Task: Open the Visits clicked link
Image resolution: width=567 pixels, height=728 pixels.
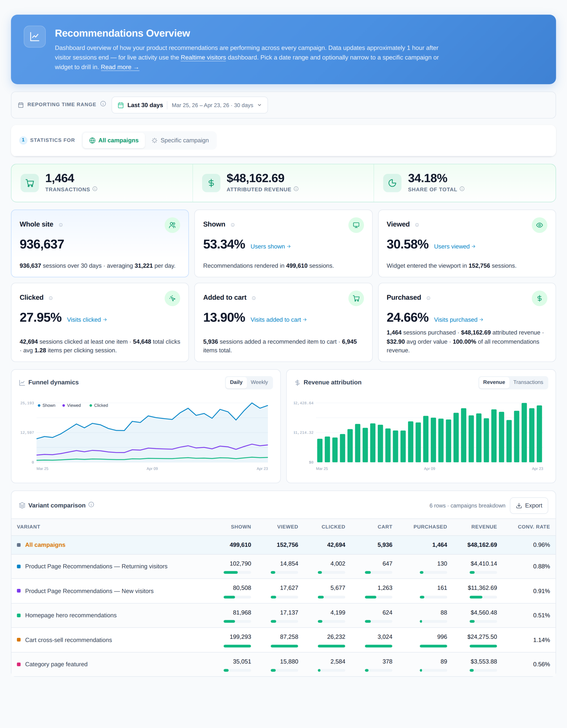Action: click(x=87, y=320)
